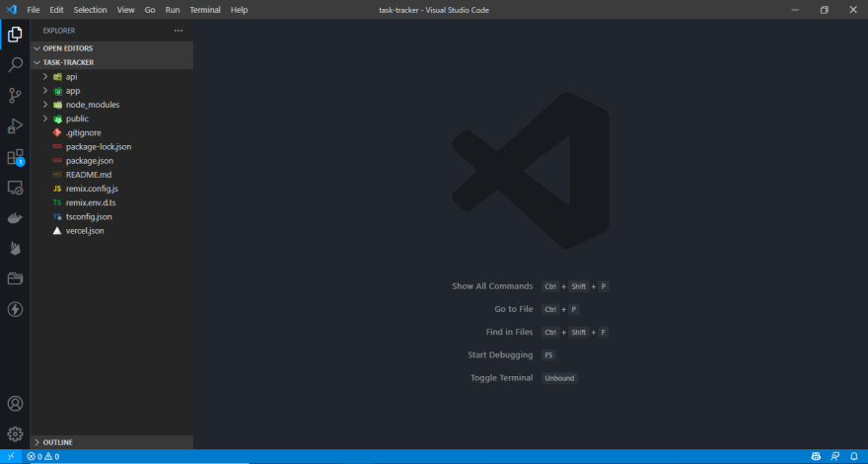Collapse the Open Editors section
The image size is (868, 464).
111,48
